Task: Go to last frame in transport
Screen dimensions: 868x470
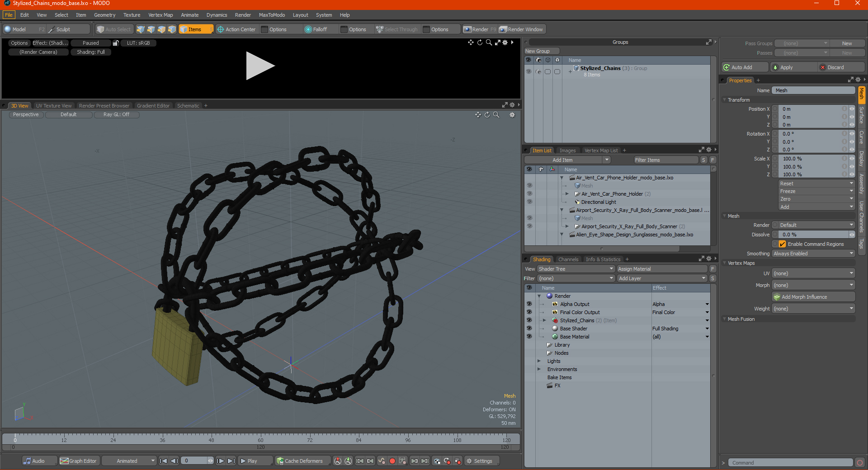Action: tap(231, 461)
